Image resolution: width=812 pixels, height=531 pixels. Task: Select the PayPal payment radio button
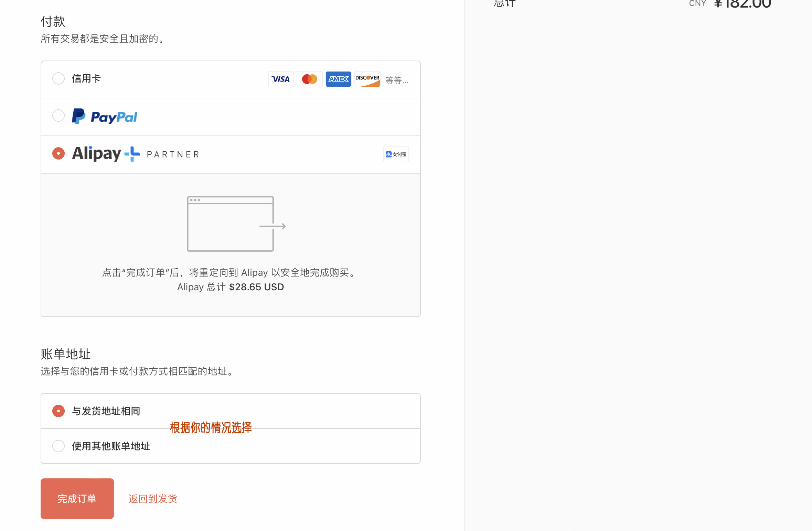click(58, 116)
